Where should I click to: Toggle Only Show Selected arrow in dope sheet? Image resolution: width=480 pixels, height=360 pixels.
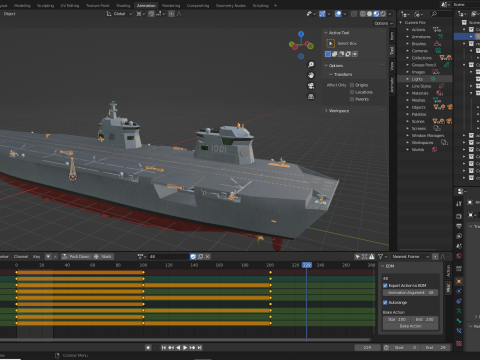357,256
